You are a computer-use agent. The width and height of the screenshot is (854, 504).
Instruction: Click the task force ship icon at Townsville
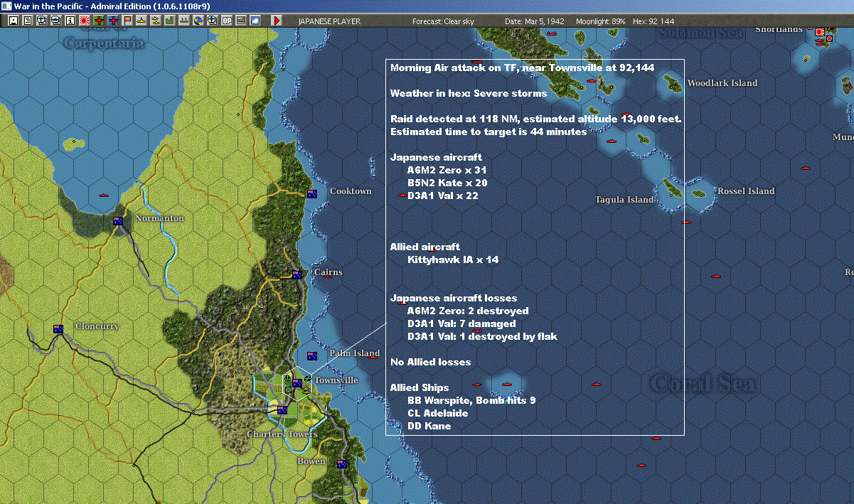pyautogui.click(x=306, y=390)
